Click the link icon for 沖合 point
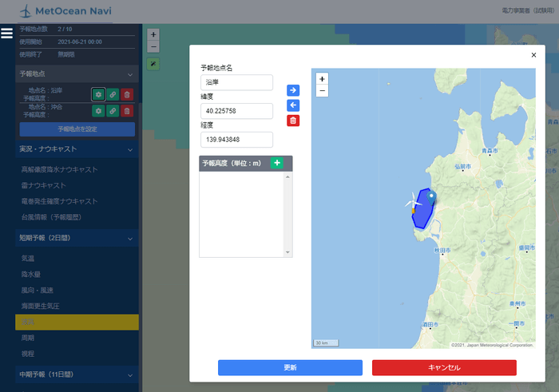559x392 pixels. 113,109
